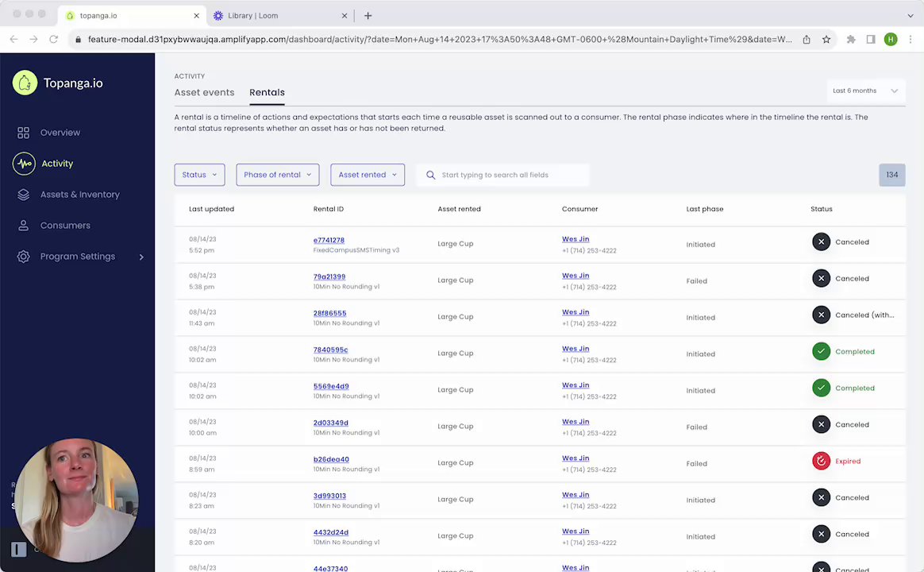924x572 pixels.
Task: Open rental ID b26dea40
Action: pyautogui.click(x=331, y=459)
